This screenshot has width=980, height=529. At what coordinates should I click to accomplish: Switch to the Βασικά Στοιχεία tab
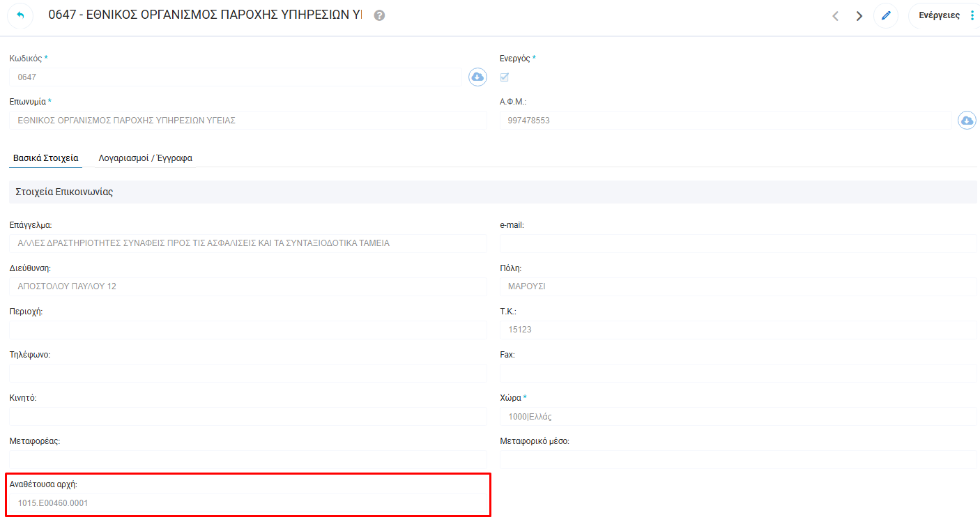[x=46, y=158]
